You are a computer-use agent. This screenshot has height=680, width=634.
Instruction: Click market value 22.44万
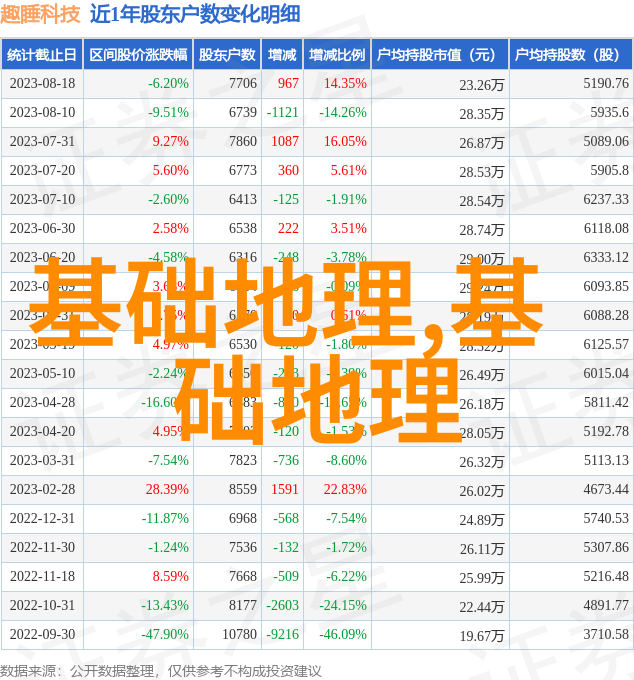482,608
